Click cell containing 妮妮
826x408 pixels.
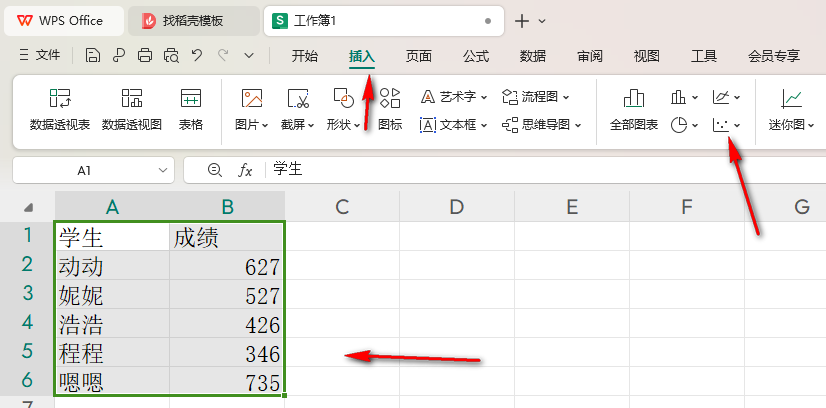tap(112, 294)
